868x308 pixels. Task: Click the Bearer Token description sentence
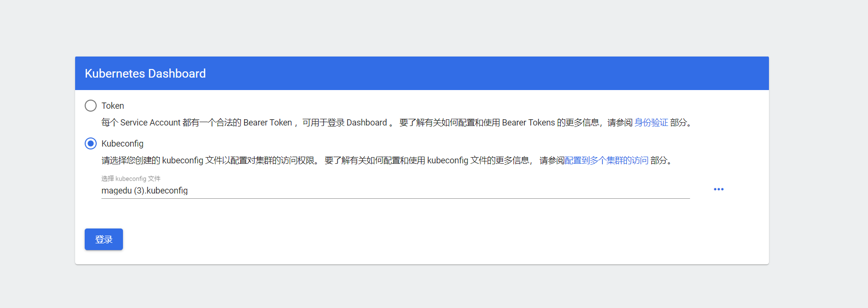coord(397,123)
